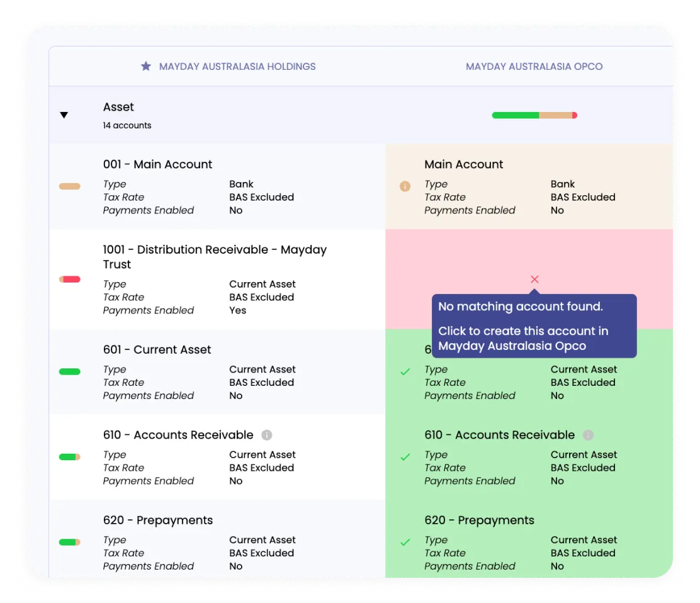Click the Asset match progress bar
This screenshot has height=603, width=700.
tap(534, 115)
